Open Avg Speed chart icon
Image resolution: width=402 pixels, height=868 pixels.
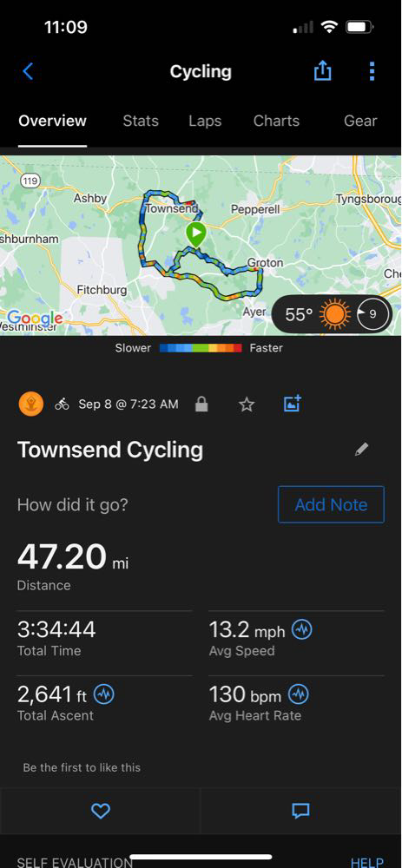pos(302,630)
